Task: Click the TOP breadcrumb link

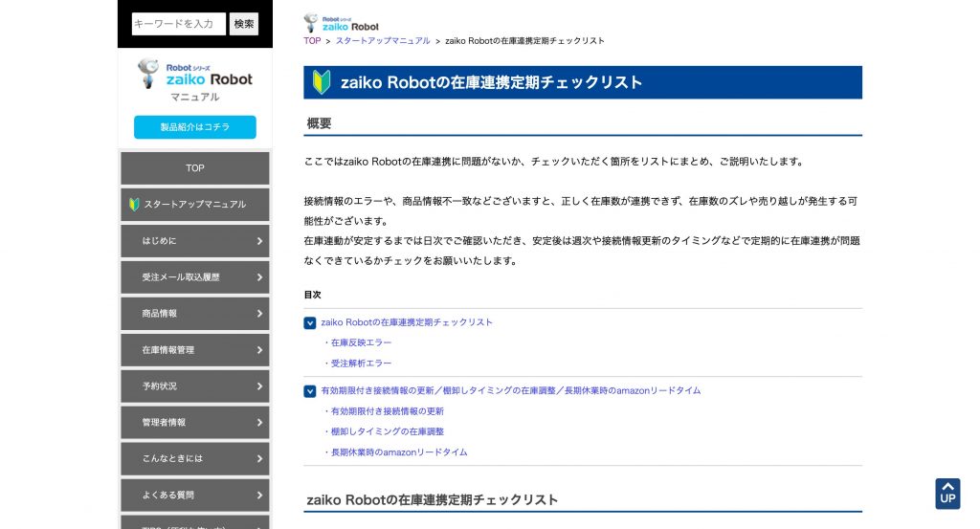Action: coord(312,40)
